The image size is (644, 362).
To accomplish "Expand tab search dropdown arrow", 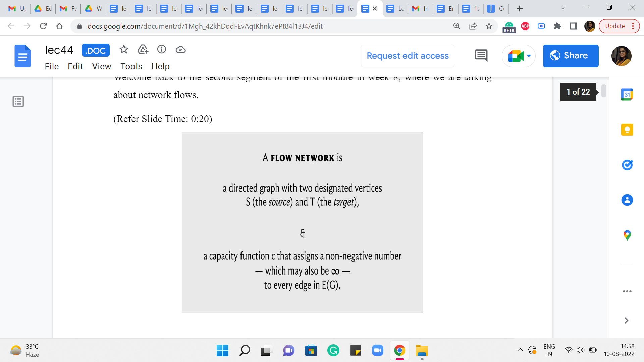I will click(x=563, y=8).
